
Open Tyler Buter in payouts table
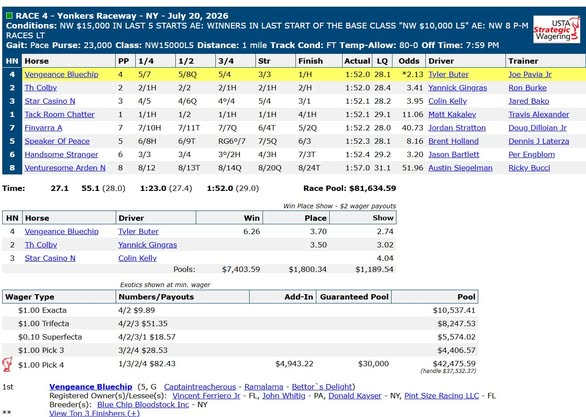tap(138, 232)
